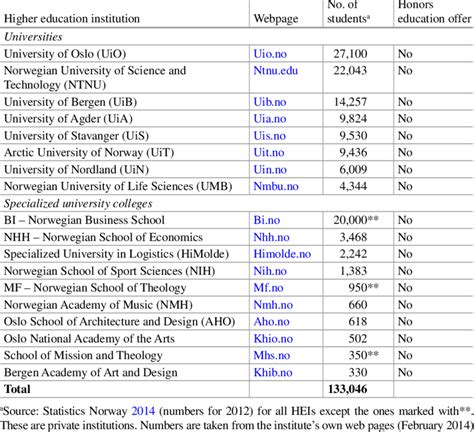
Task: Click the 'Webpage' column header
Action: [276, 19]
